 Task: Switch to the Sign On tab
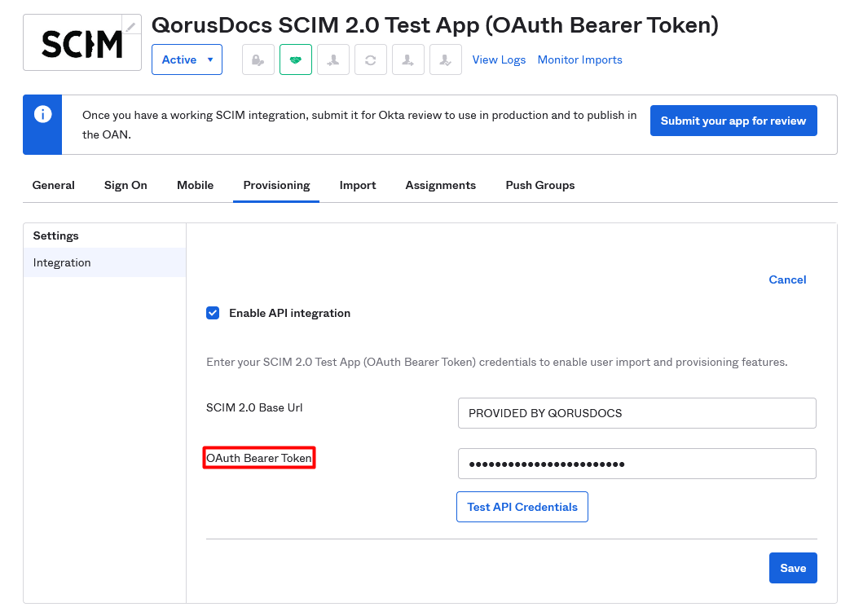point(125,185)
